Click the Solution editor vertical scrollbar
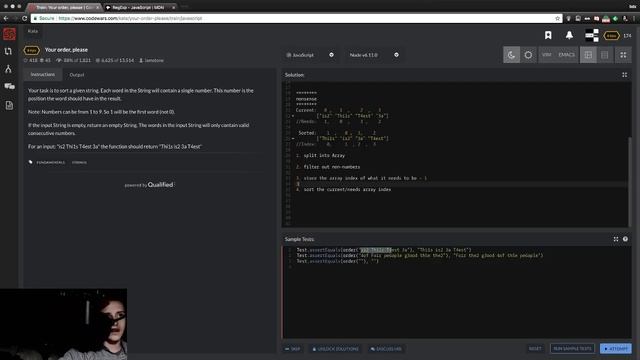 (630, 182)
